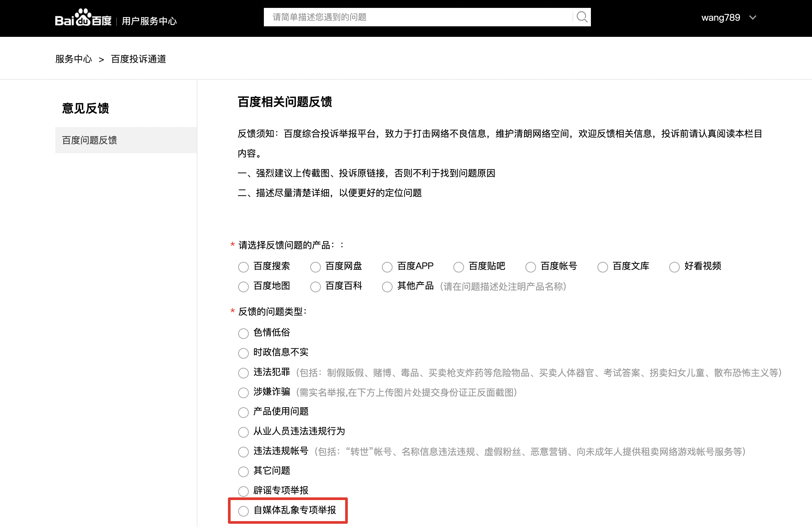Select the 百度百科 radio button
The image size is (812, 527).
click(315, 287)
